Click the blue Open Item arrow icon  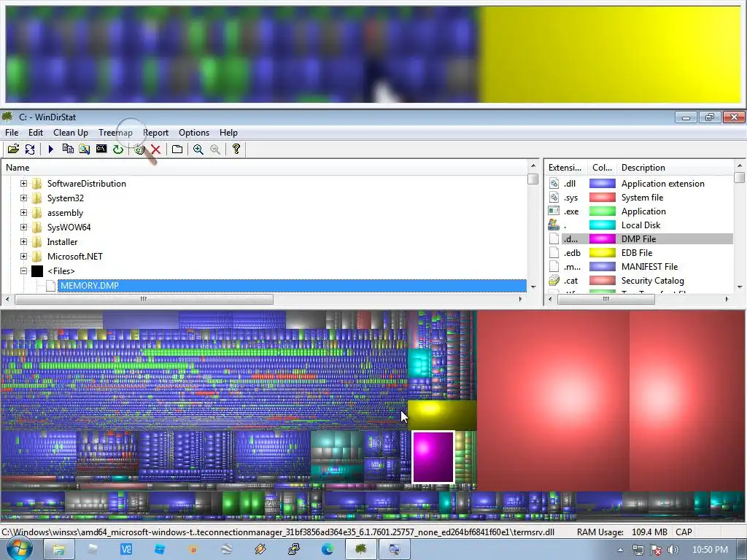point(50,149)
